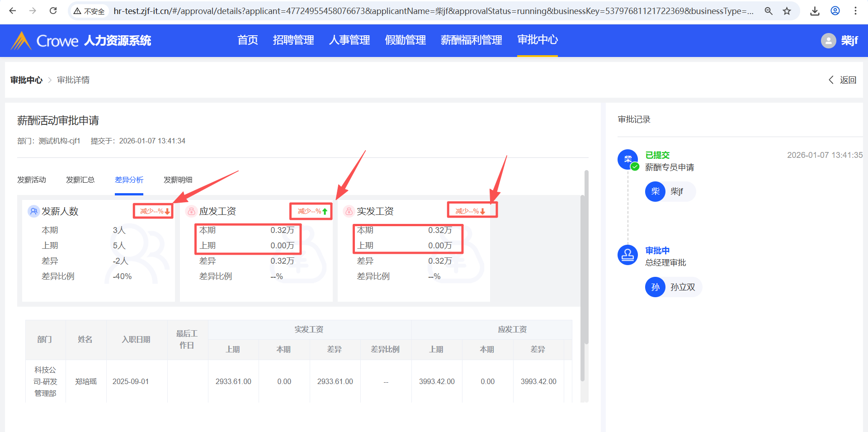Click the 实发工资 money bag icon
Image resolution: width=868 pixels, height=432 pixels.
(349, 211)
